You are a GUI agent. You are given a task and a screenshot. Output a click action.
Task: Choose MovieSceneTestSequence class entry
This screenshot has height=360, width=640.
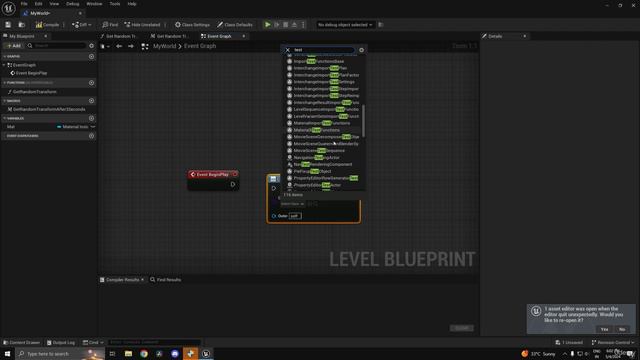point(319,151)
